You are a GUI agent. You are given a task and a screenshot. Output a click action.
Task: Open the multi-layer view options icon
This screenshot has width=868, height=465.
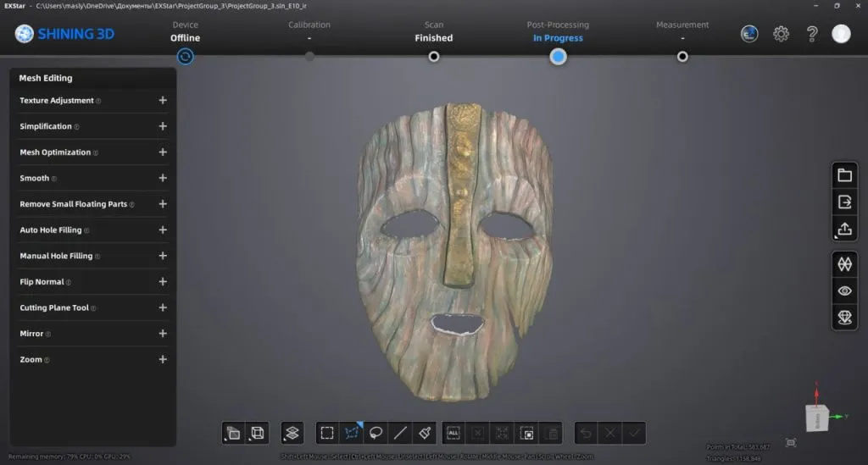point(292,433)
